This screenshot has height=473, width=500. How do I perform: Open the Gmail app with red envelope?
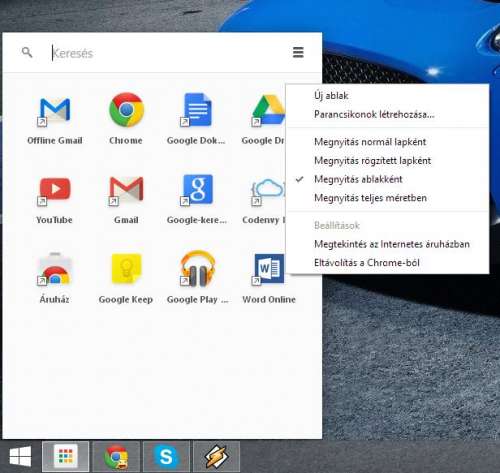click(126, 190)
